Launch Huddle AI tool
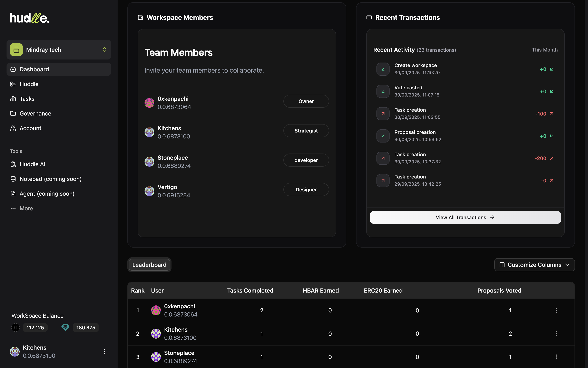The image size is (588, 368). 59,164
